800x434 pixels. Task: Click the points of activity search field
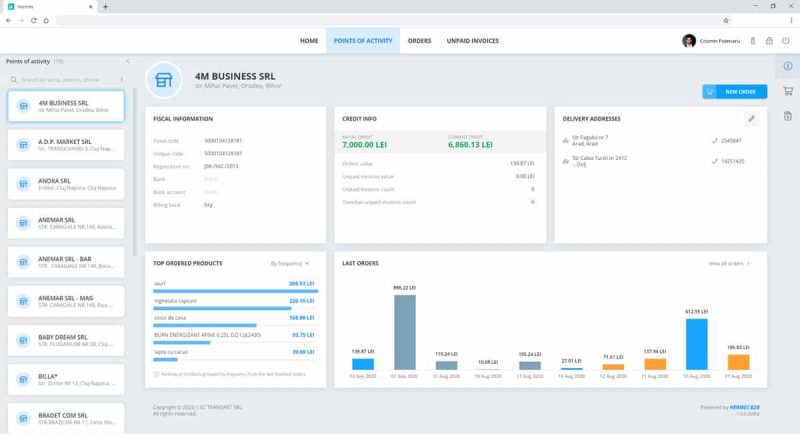coord(65,79)
